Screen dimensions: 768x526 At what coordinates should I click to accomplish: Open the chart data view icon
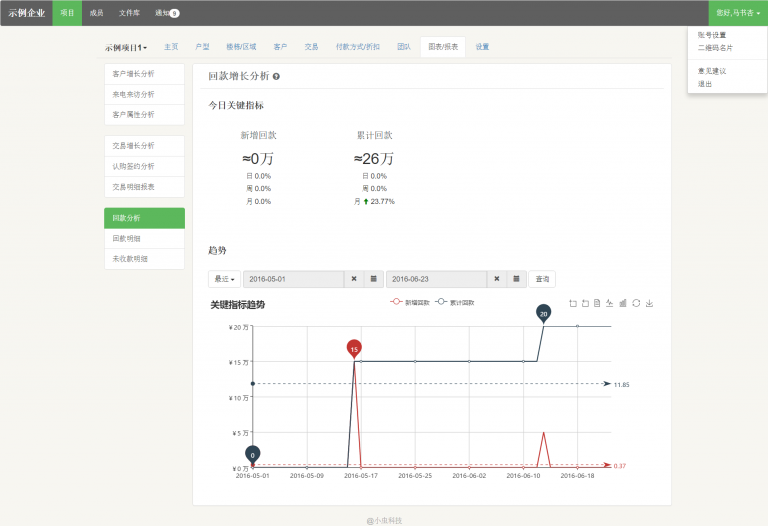click(597, 303)
